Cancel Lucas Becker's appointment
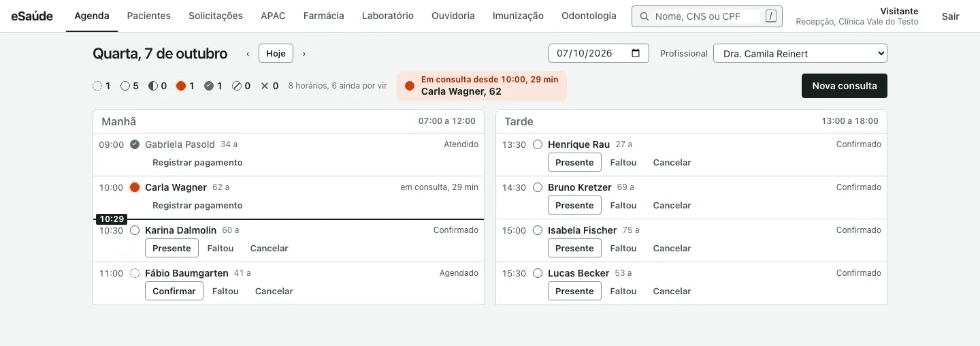 point(672,292)
